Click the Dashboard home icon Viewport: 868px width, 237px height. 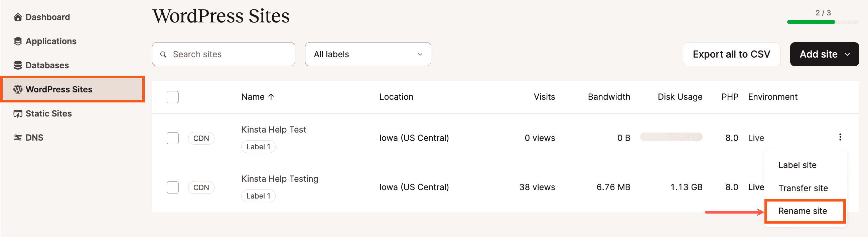coord(18,17)
